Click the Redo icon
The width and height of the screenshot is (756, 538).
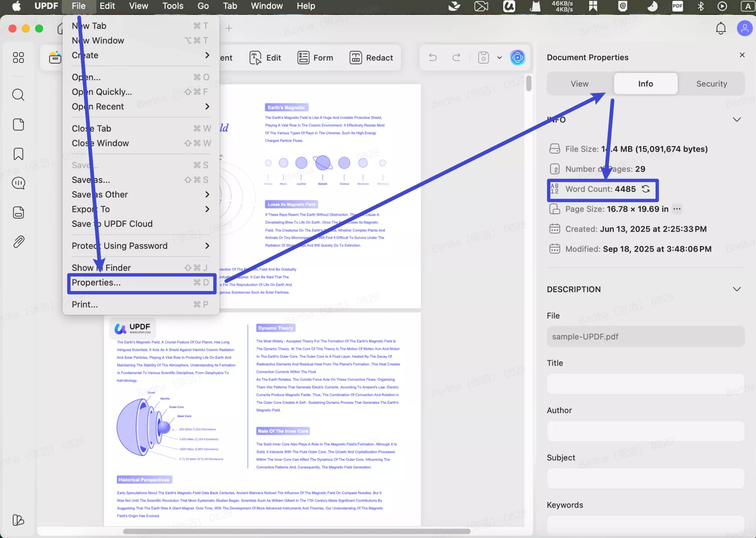click(457, 57)
